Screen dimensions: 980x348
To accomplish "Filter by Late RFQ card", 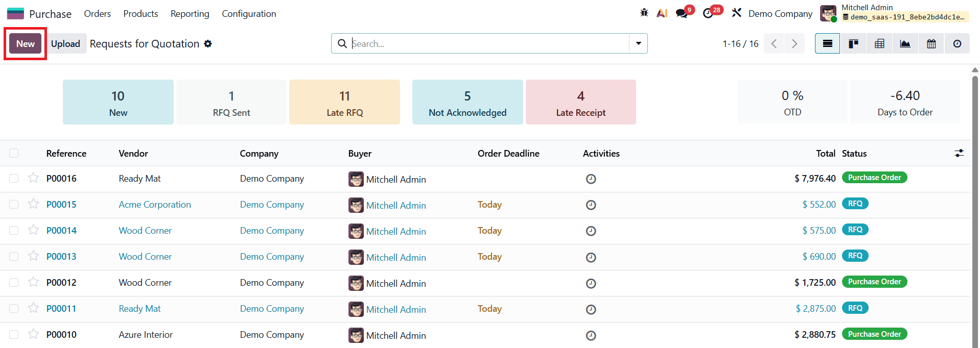I will pos(344,102).
